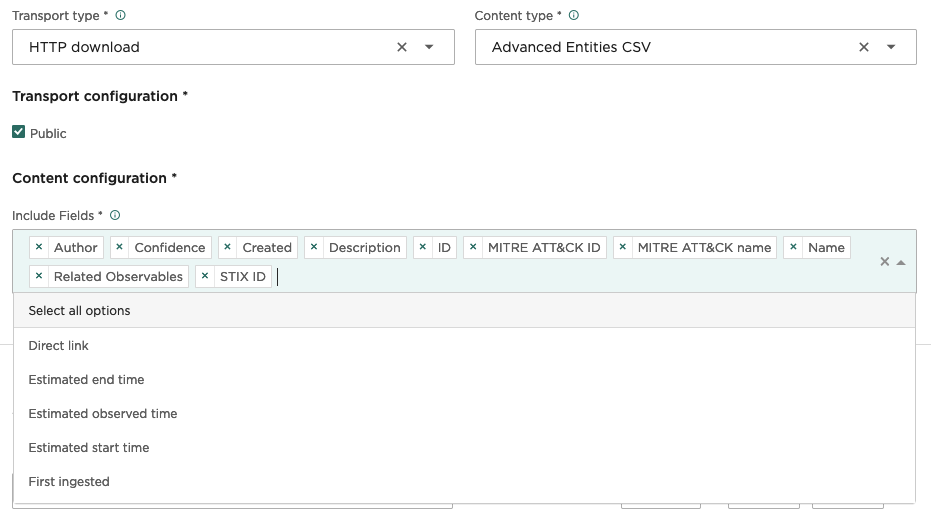This screenshot has height=515, width=931.
Task: Uncheck the Public checkbox
Action: coord(18,132)
